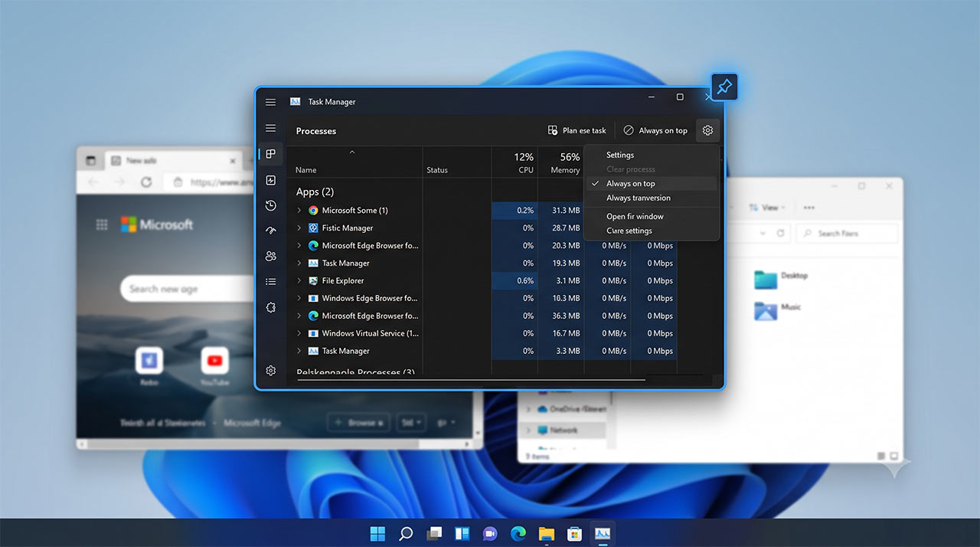Expand the Windows Edge Browser process row
The image size is (980, 547).
299,298
